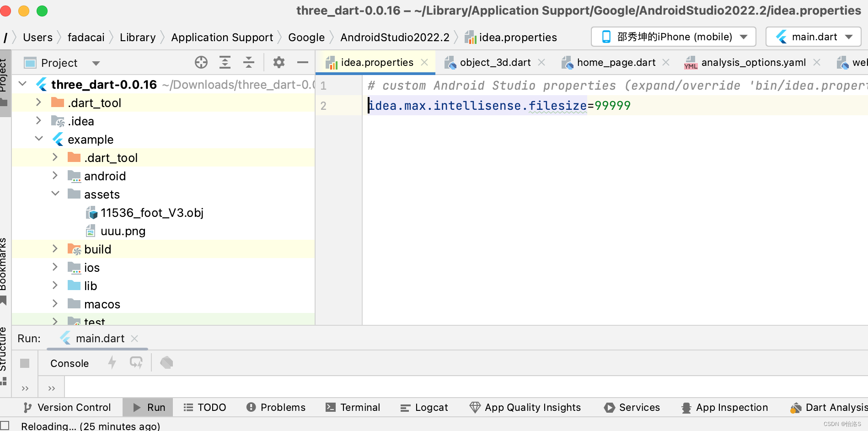Click Reloading status bar message

pyautogui.click(x=91, y=426)
